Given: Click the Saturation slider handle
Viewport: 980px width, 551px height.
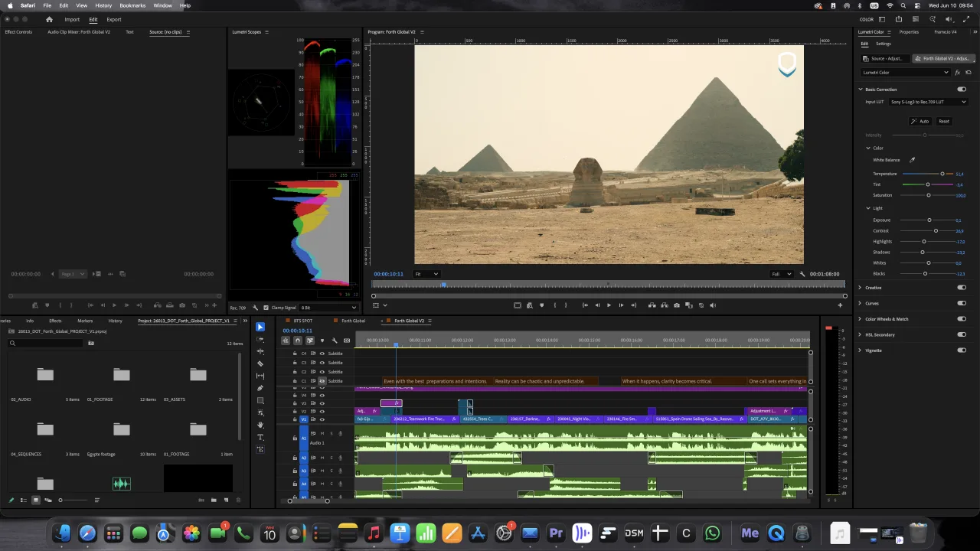Looking at the screenshot, I should [929, 195].
